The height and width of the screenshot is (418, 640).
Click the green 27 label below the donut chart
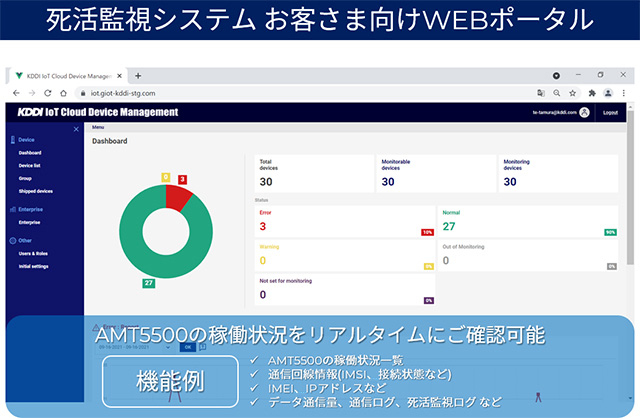click(149, 283)
